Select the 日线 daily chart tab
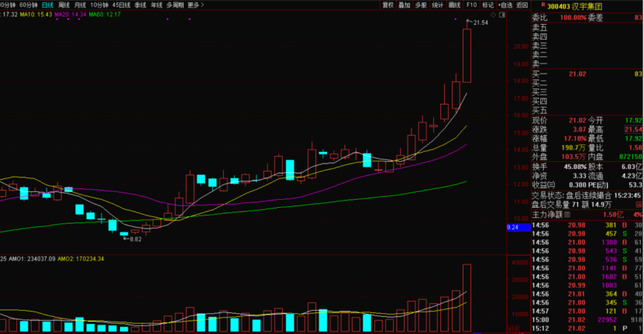This screenshot has width=644, height=334. tap(47, 5)
